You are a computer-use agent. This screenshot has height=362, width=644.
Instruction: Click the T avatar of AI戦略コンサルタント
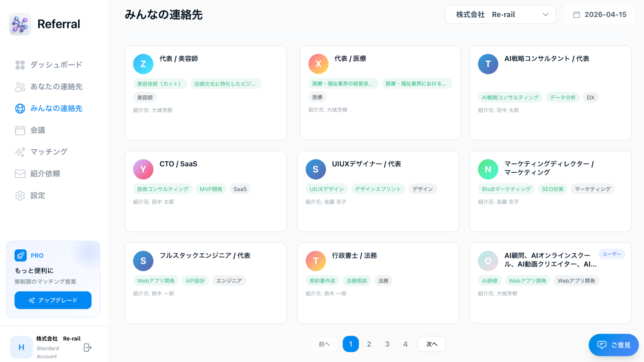(x=488, y=64)
